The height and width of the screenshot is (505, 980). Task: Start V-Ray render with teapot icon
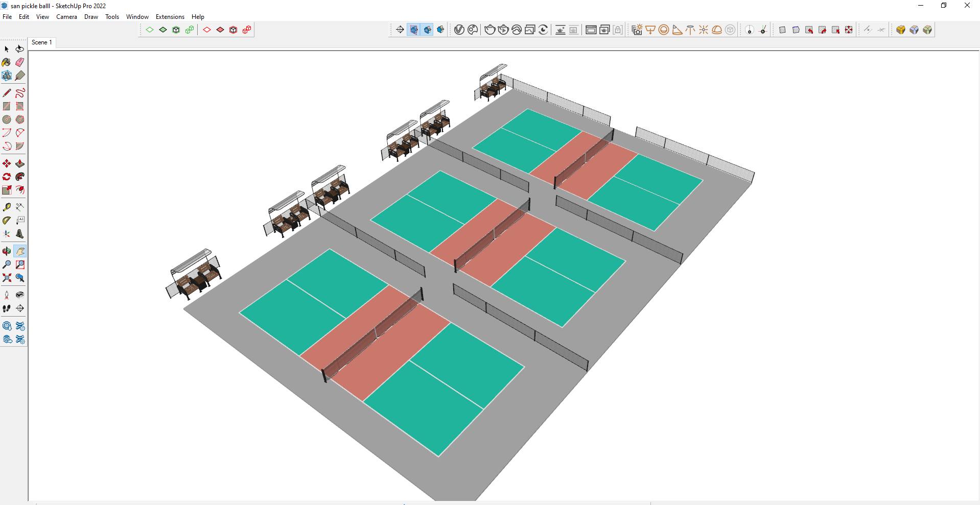[489, 30]
